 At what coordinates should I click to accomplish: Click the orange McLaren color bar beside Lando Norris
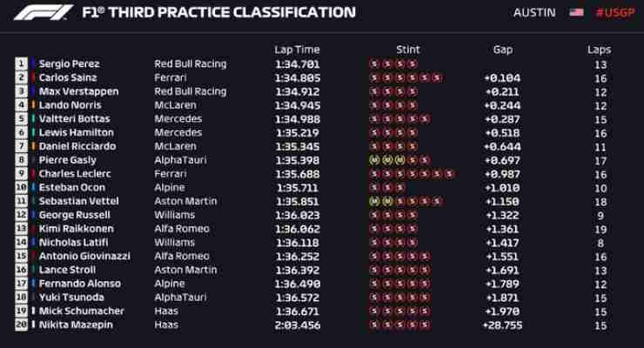pos(33,105)
